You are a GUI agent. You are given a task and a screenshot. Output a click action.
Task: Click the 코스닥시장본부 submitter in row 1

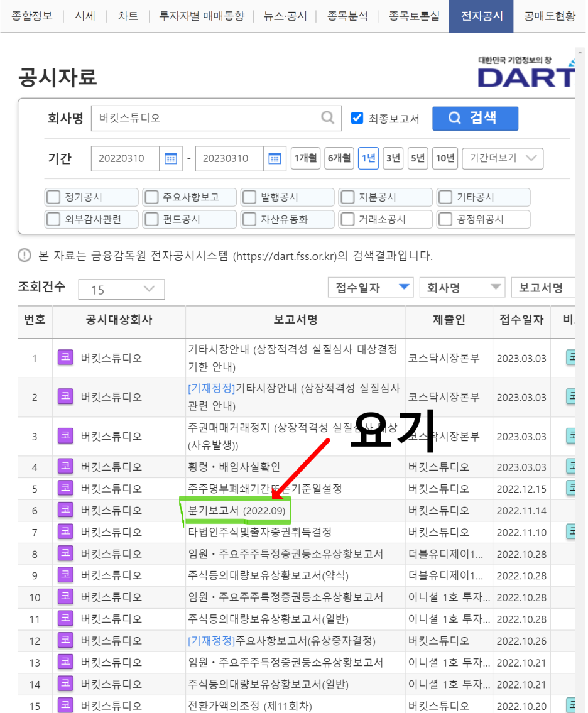coord(444,358)
